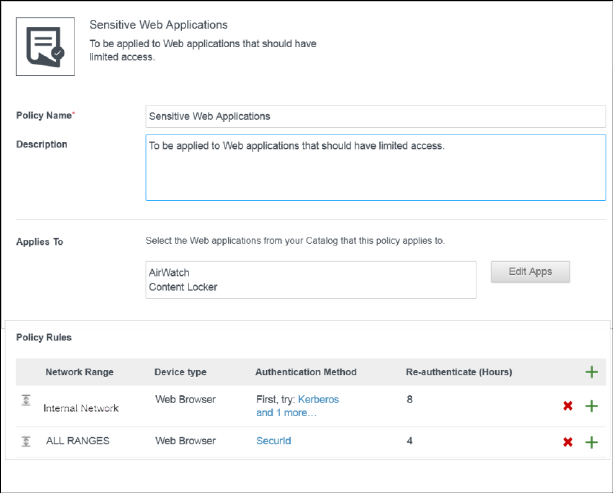Click the ALL RANGES network range cell
The width and height of the screenshot is (613, 493).
(x=78, y=440)
